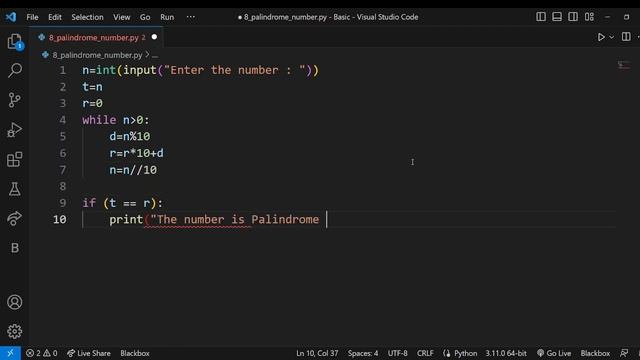Screen dimensions: 640x360
Task: Click the left Blackbox status bar item
Action: point(135,353)
